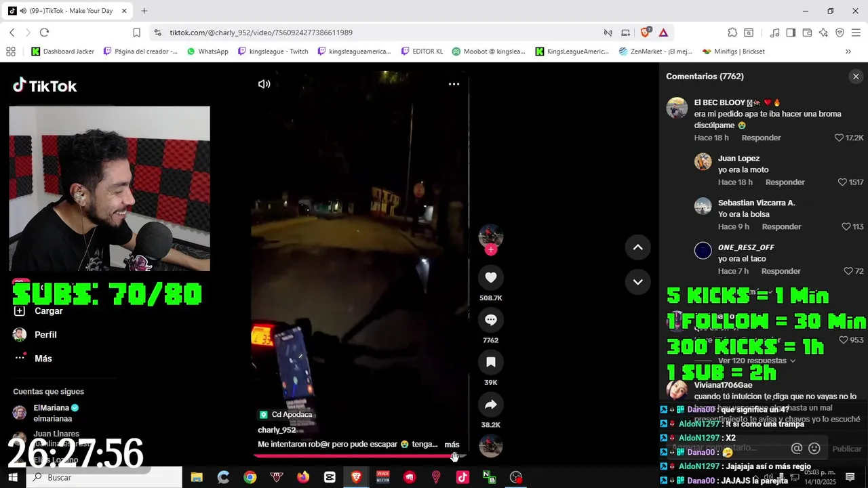Mute the video sound
Viewport: 868px width, 488px height.
pos(264,84)
